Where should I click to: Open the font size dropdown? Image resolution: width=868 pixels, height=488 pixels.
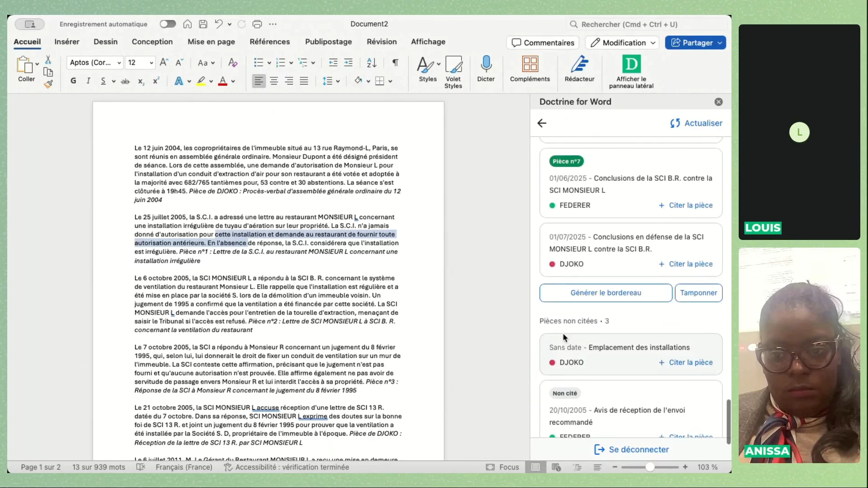(x=151, y=63)
